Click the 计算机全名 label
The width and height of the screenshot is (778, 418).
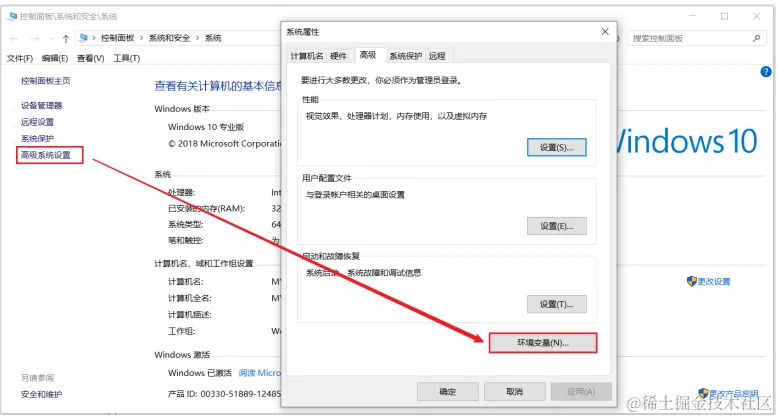point(190,298)
